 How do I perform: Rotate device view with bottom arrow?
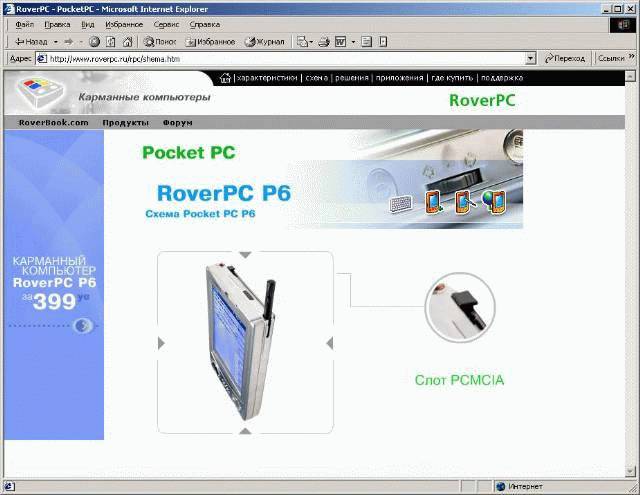click(x=245, y=431)
